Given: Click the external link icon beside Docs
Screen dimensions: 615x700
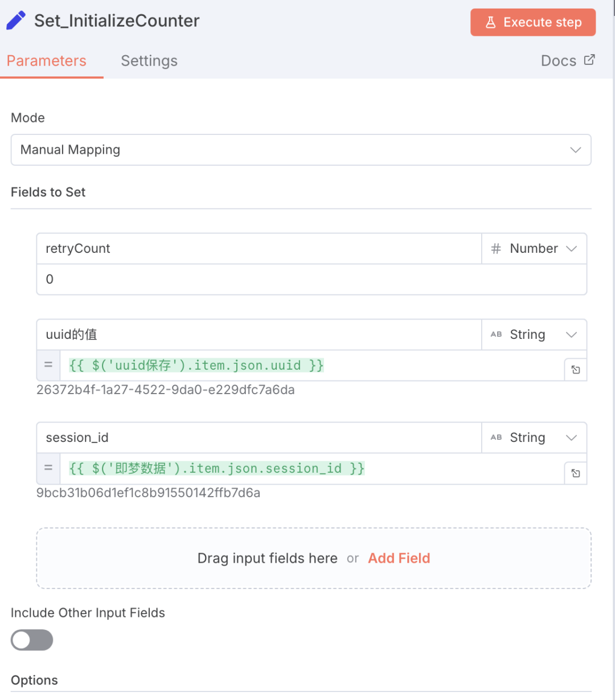Looking at the screenshot, I should [x=589, y=60].
